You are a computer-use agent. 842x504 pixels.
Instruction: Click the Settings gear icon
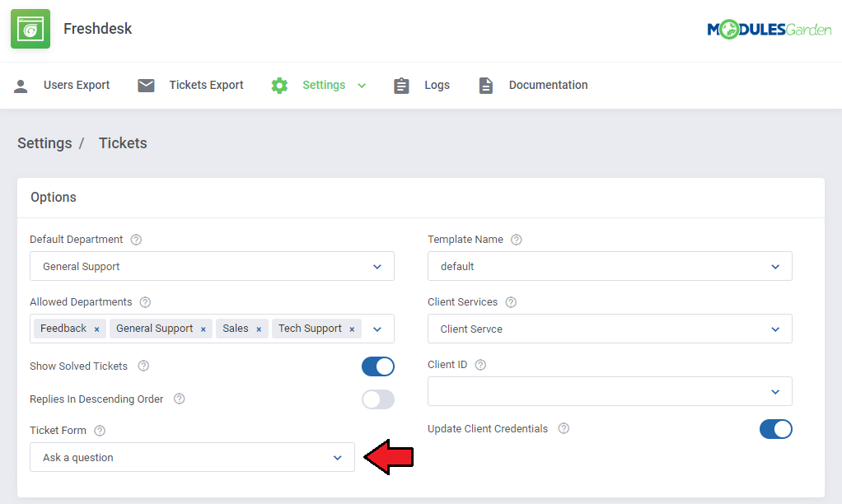[x=279, y=86]
